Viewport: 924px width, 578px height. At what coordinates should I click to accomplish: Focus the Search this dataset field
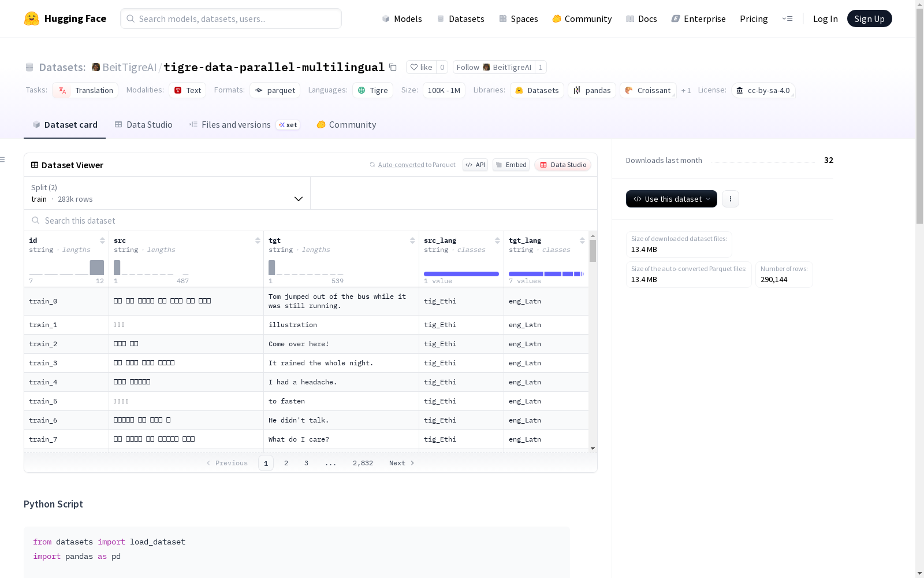tap(311, 221)
